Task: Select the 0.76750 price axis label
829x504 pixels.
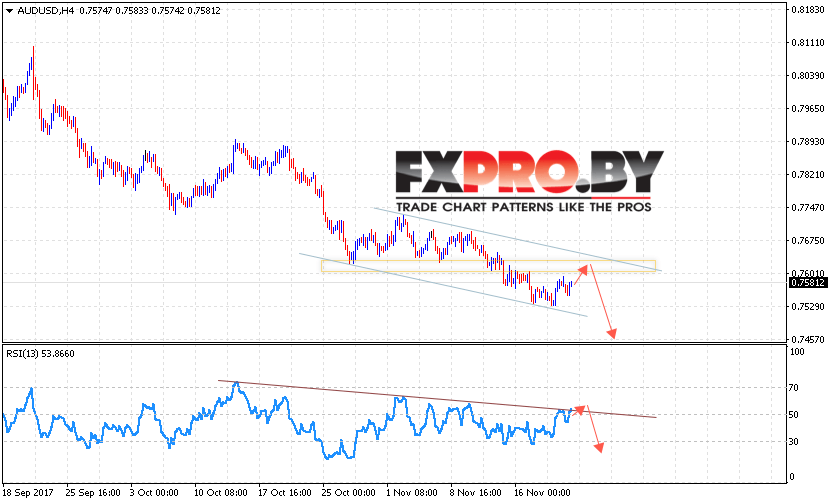Action: point(808,241)
